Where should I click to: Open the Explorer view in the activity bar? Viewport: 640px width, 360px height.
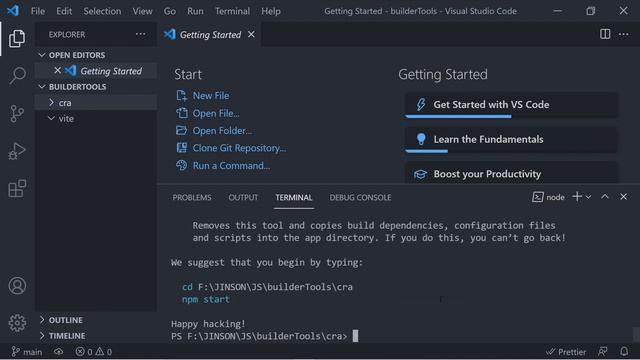pyautogui.click(x=17, y=38)
